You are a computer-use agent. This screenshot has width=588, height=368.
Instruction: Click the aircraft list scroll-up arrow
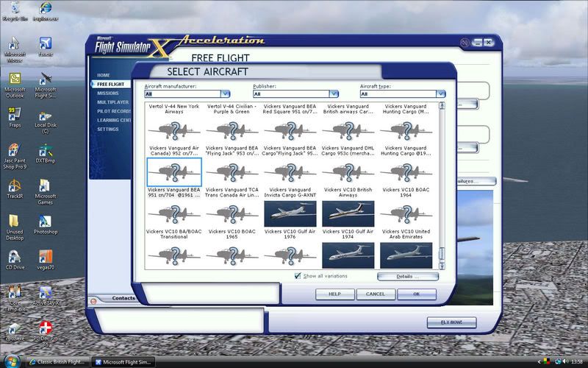click(x=442, y=105)
